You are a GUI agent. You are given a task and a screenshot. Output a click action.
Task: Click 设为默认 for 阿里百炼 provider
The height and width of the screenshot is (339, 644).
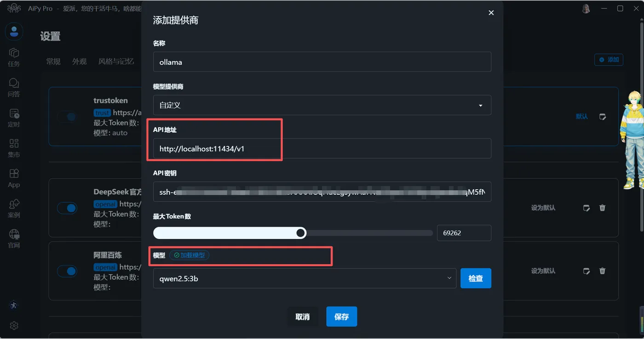(x=543, y=271)
